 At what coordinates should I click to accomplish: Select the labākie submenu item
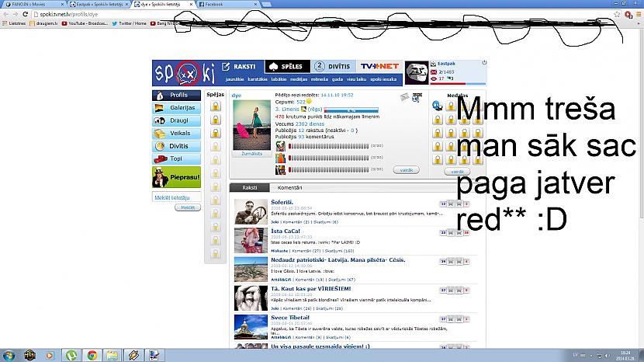tap(279, 79)
